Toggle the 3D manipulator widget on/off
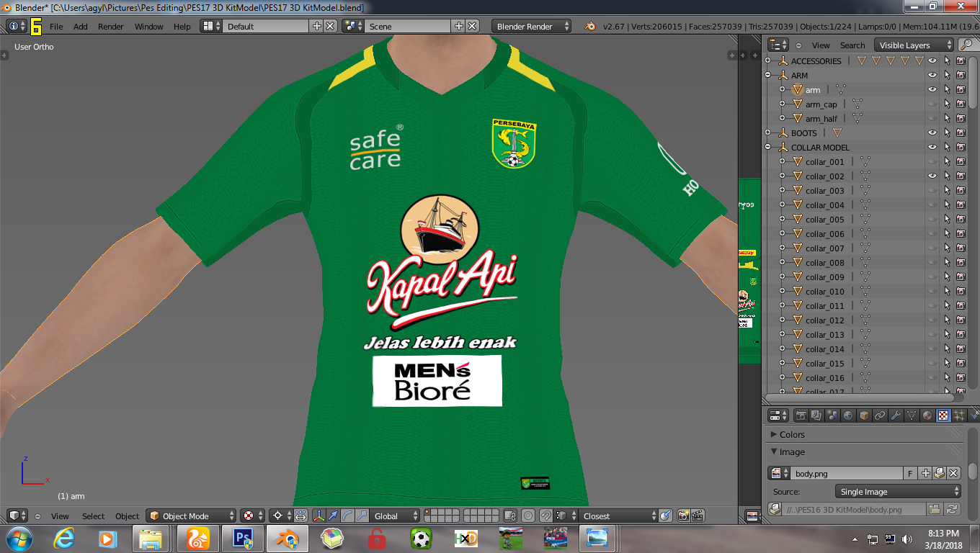Viewport: 980px width, 553px height. coord(319,516)
